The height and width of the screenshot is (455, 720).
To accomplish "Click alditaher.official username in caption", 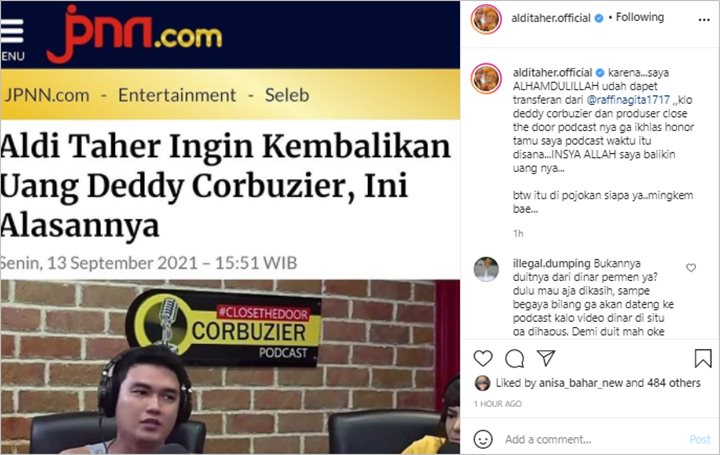I will click(x=552, y=73).
